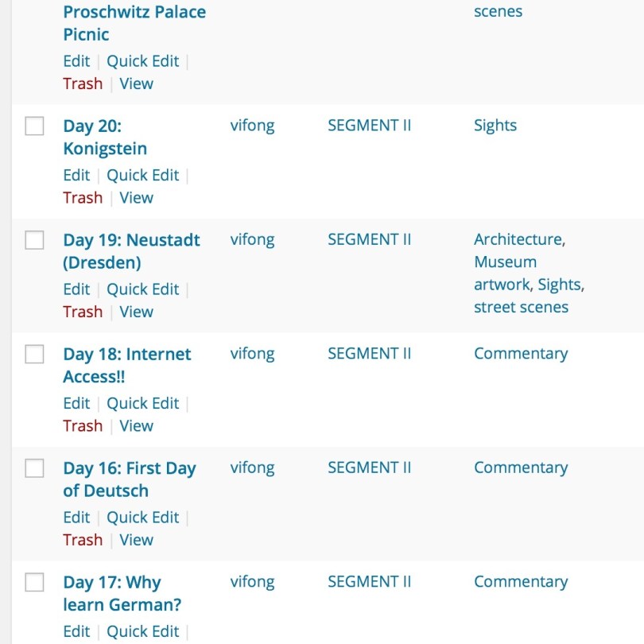Click the street scenes tag on Day 19
The image size is (644, 644).
click(521, 307)
